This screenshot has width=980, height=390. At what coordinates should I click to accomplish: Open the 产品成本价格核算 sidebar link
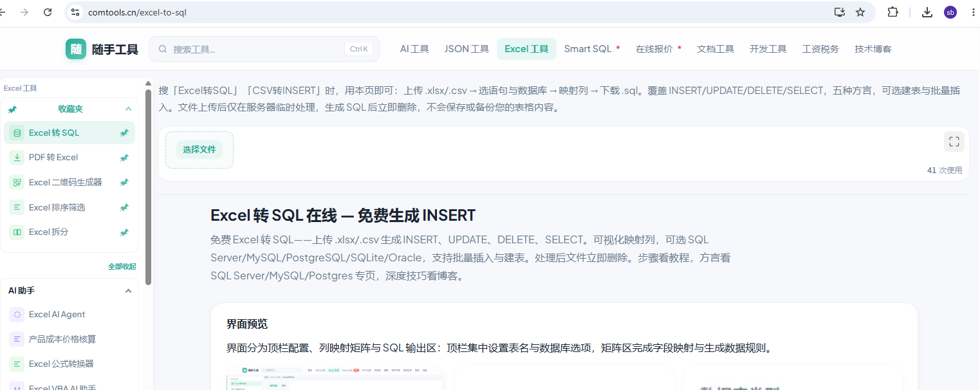click(69, 339)
